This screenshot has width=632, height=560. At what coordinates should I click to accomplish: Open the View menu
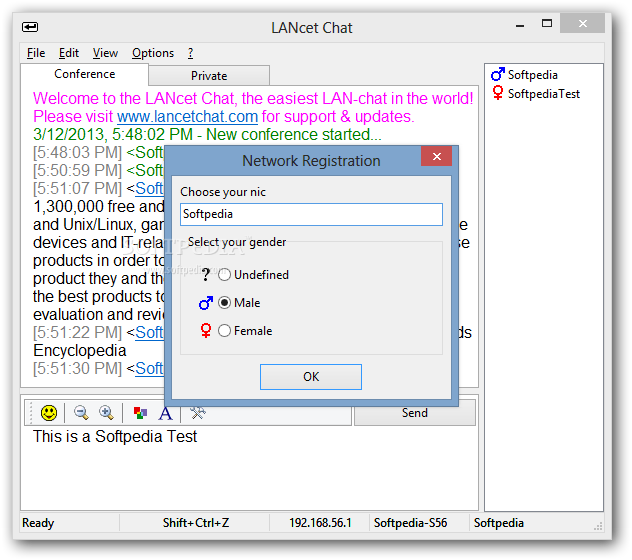pos(105,53)
